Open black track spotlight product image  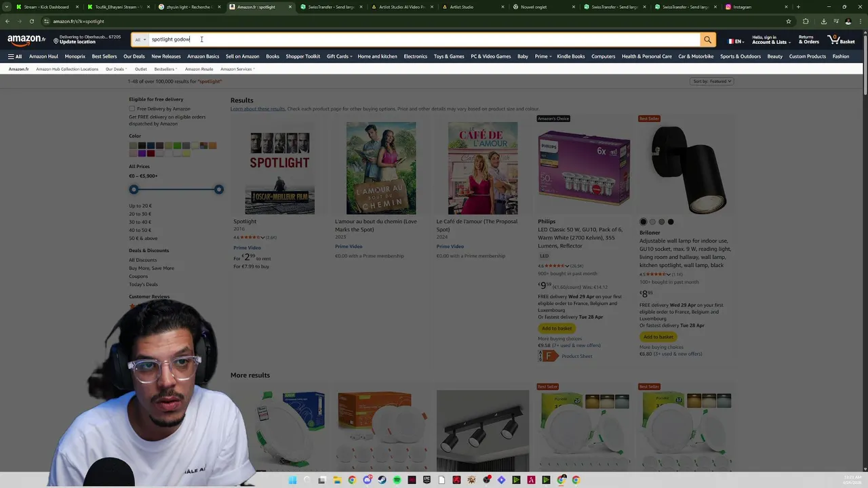click(x=483, y=430)
